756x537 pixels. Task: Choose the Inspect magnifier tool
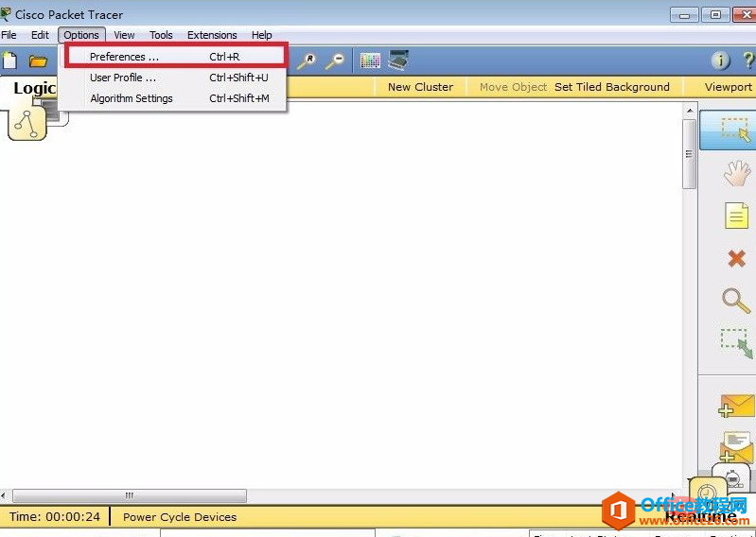736,301
